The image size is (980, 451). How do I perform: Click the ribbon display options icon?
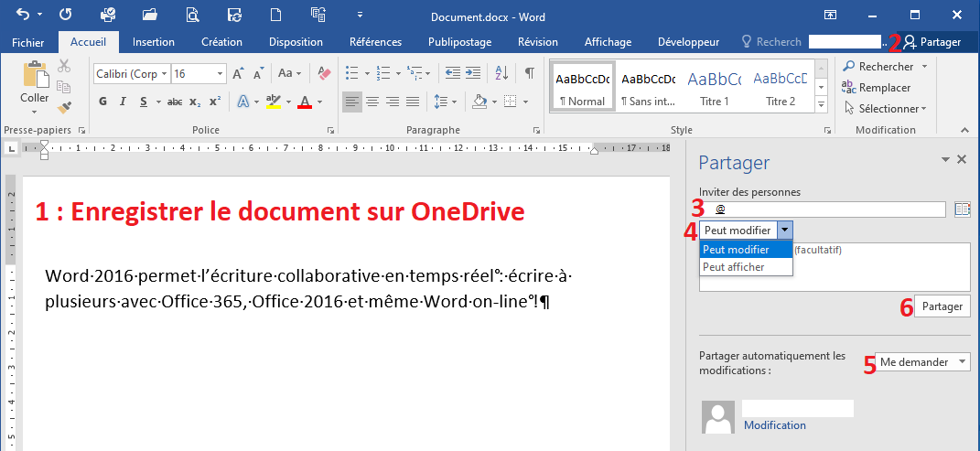tap(830, 15)
